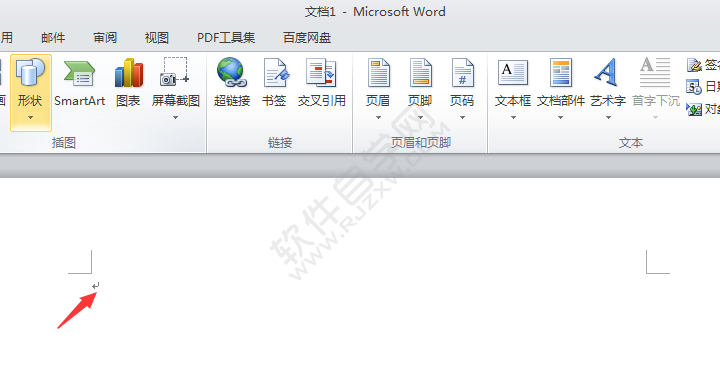Viewport: 720px width, 383px height.
Task: Click the 书签 label text
Action: 274,101
